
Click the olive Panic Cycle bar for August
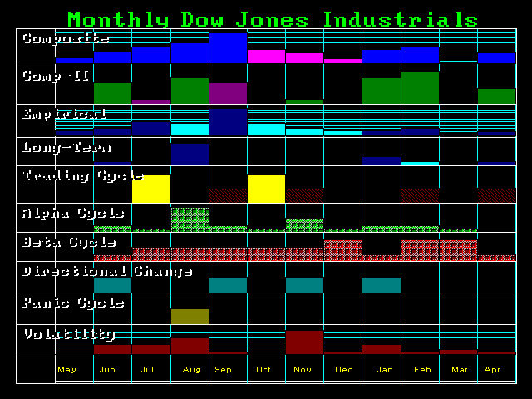point(190,317)
